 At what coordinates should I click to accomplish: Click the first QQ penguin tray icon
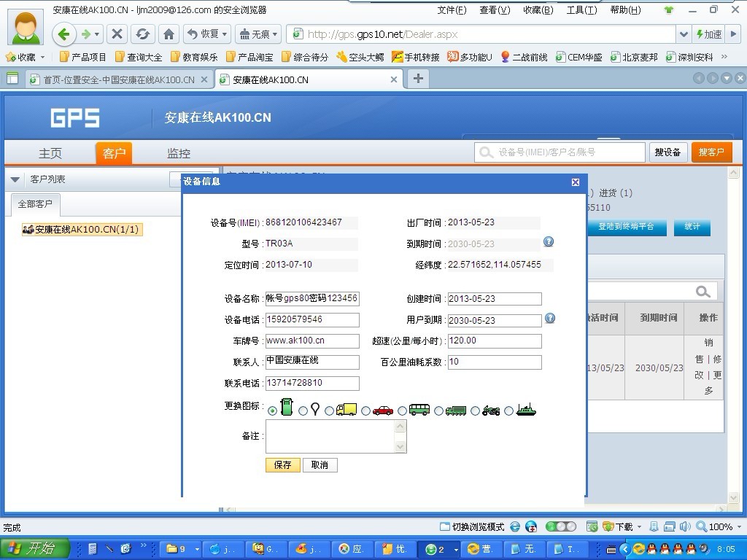pos(651,549)
